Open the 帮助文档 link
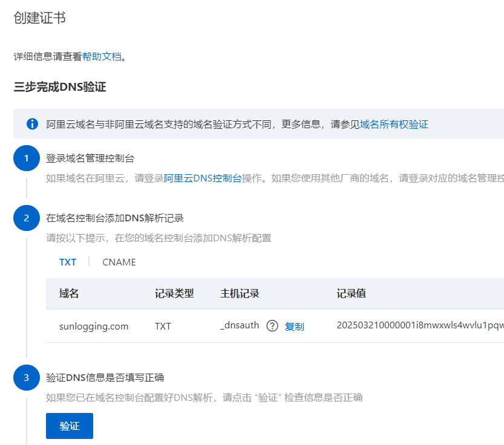This screenshot has width=504, height=445. coord(102,57)
